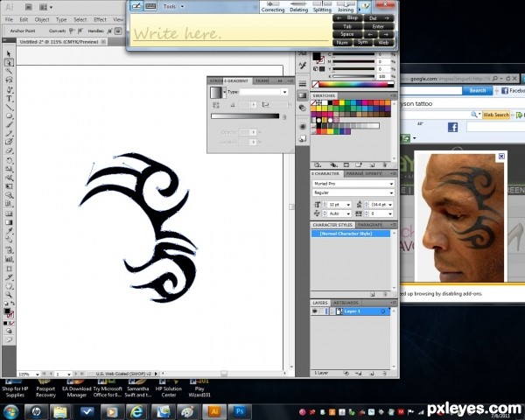
Task: Open the Appearance panel dock icon
Action: [x=303, y=126]
